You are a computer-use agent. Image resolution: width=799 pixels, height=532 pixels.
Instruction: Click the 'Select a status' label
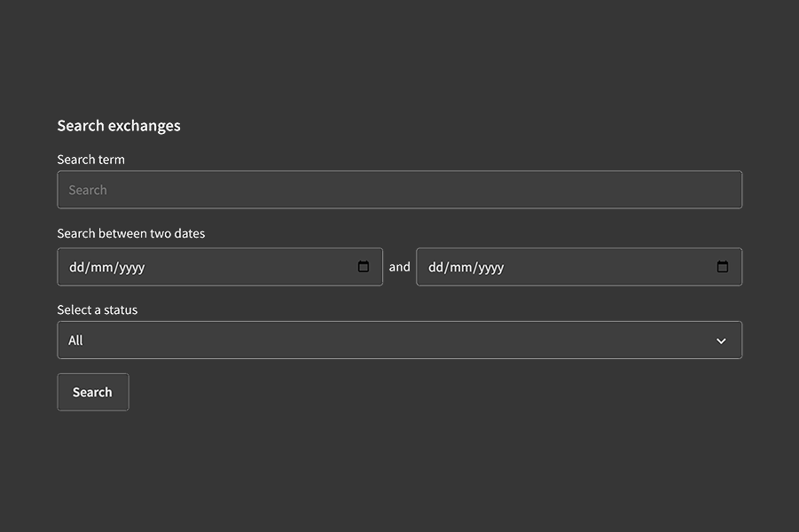coord(97,309)
